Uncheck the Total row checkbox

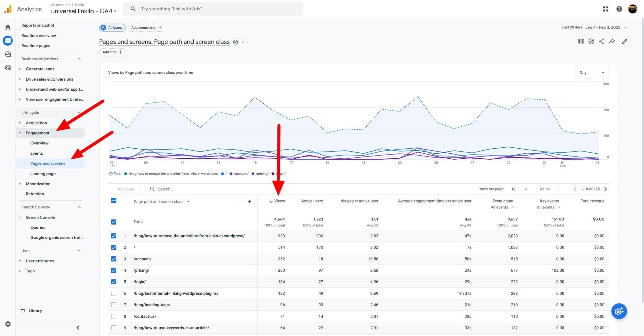(114, 222)
